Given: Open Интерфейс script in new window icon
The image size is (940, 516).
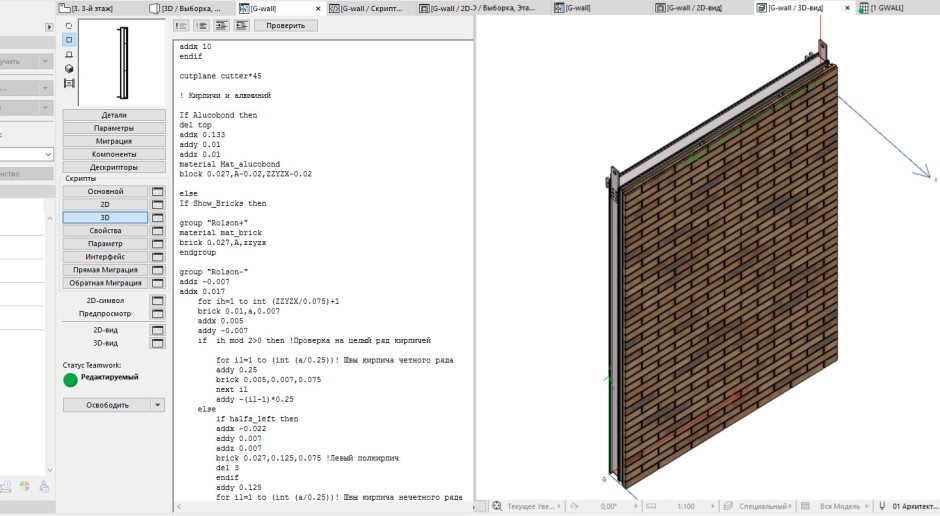Looking at the screenshot, I should coord(157,257).
